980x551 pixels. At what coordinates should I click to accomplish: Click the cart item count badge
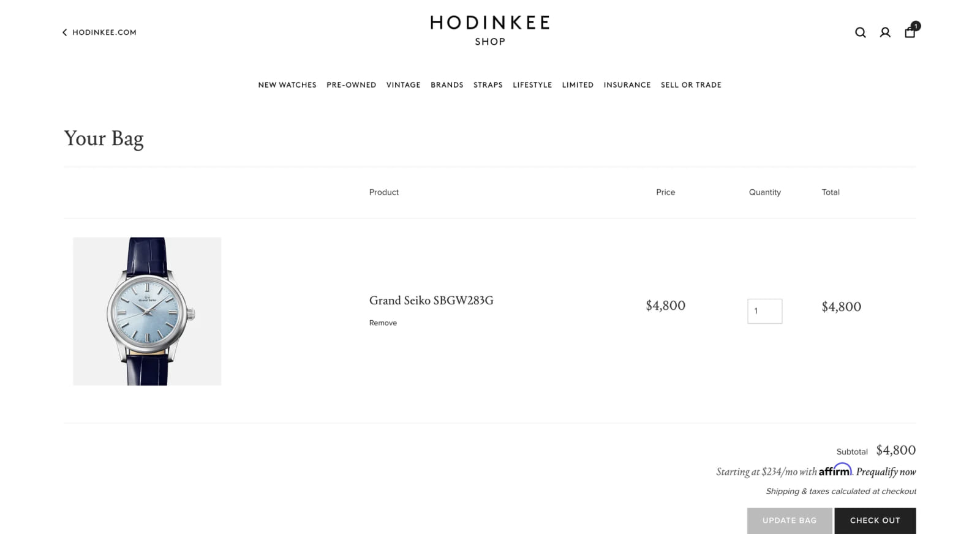pyautogui.click(x=916, y=26)
